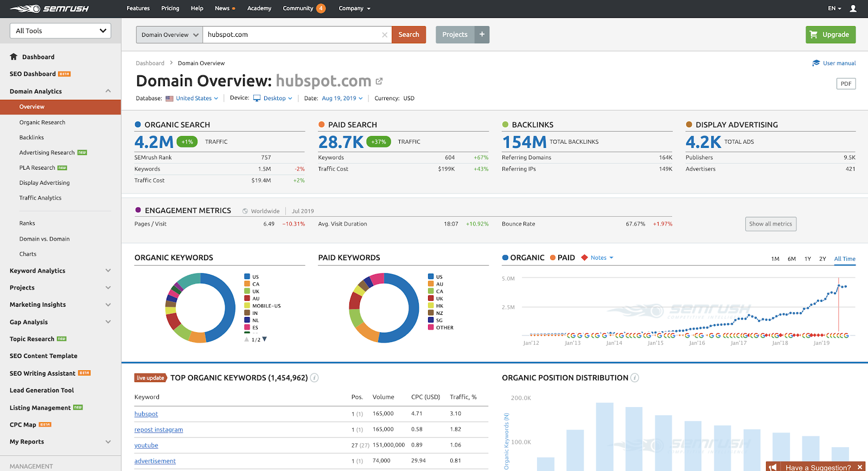Click the shopping cart icon on Upgrade
Viewport: 868px width, 471px height.
coord(813,35)
